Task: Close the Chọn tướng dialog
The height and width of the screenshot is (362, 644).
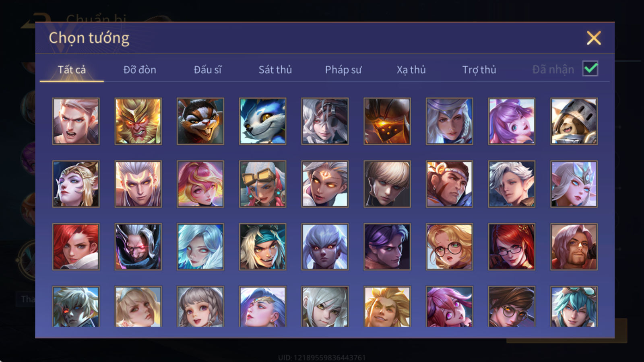Action: coord(594,38)
